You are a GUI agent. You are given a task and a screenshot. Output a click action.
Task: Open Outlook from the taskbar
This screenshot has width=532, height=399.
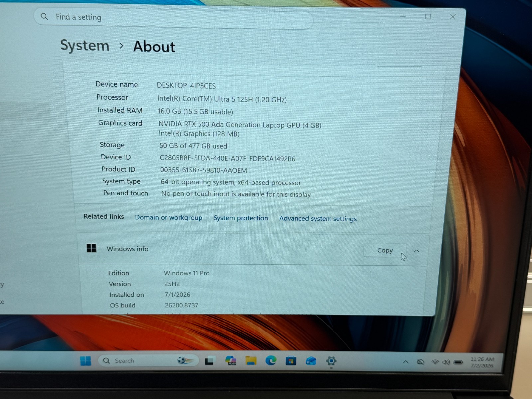[x=311, y=361]
